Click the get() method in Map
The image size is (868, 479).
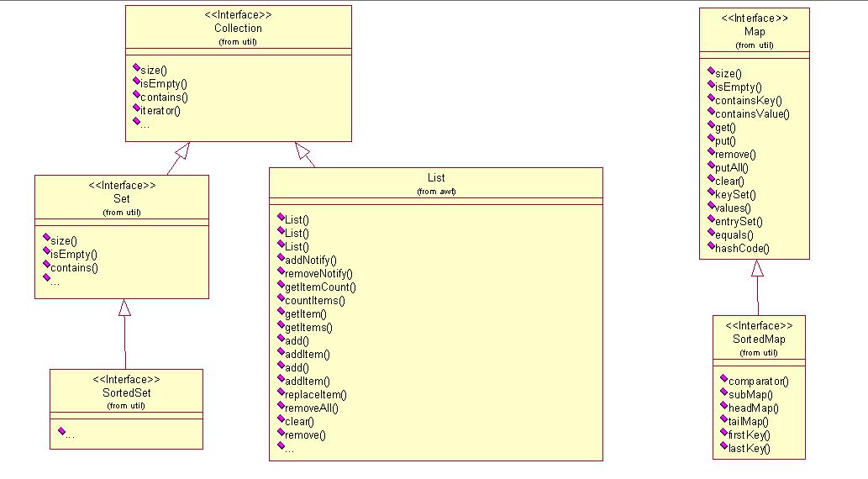(725, 128)
